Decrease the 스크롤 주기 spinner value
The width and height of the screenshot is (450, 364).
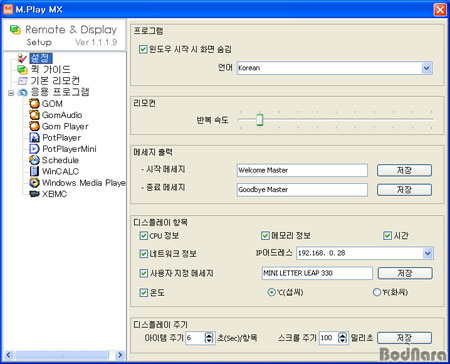point(343,341)
